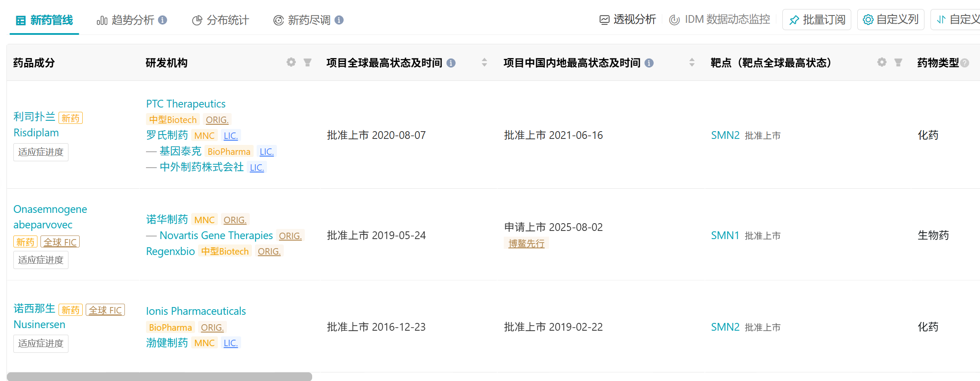Sort by 项目中国内地最高状态及时间 column arrows

692,62
